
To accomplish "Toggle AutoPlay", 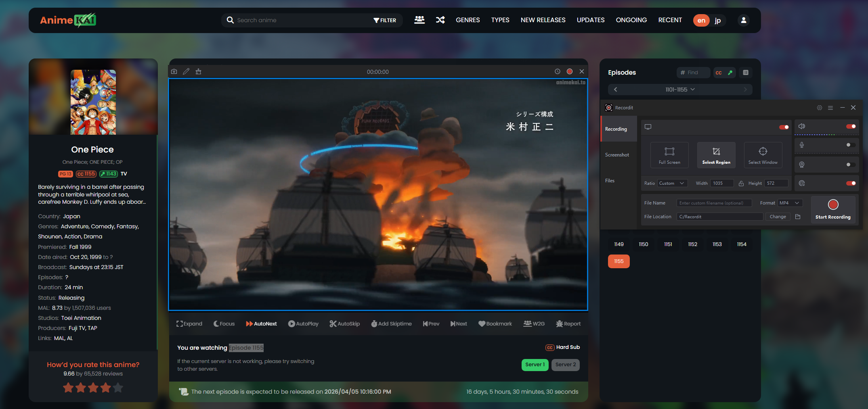I will 303,324.
